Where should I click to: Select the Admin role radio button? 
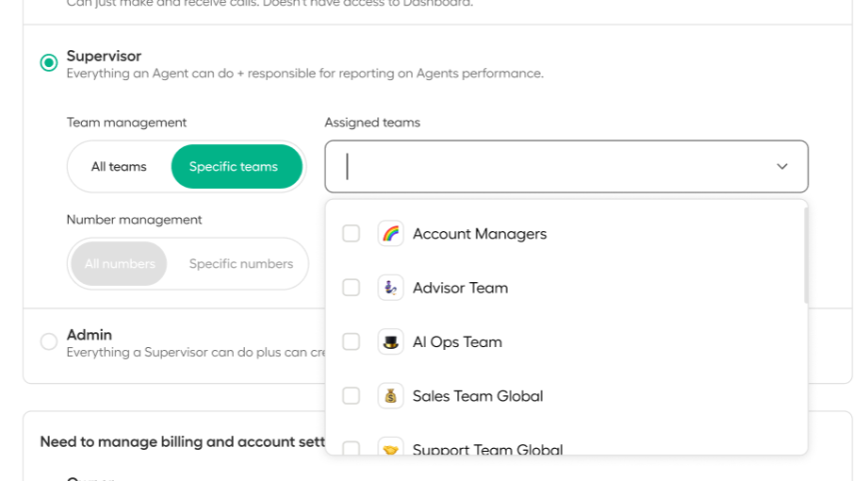point(49,341)
